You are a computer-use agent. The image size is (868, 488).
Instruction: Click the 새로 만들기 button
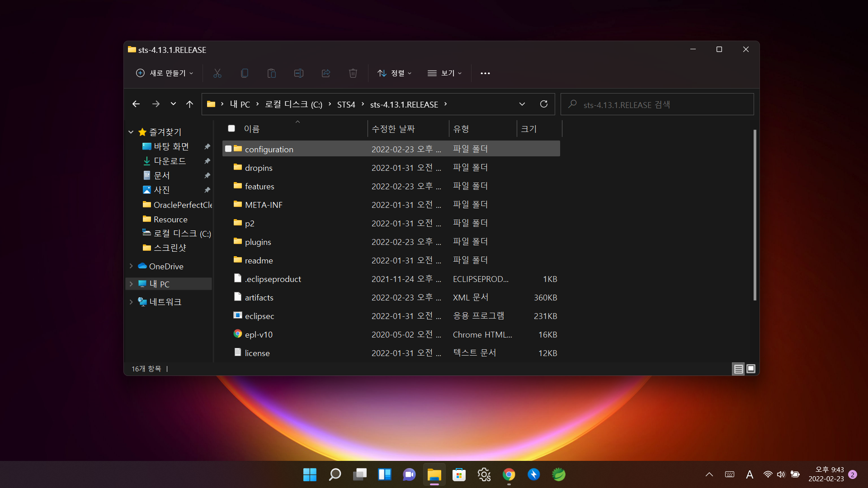point(165,73)
